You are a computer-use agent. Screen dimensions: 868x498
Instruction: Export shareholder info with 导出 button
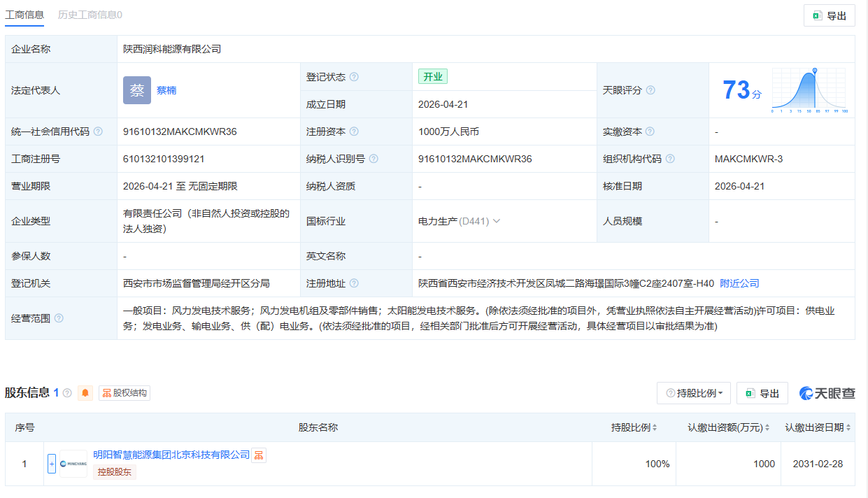pos(762,393)
